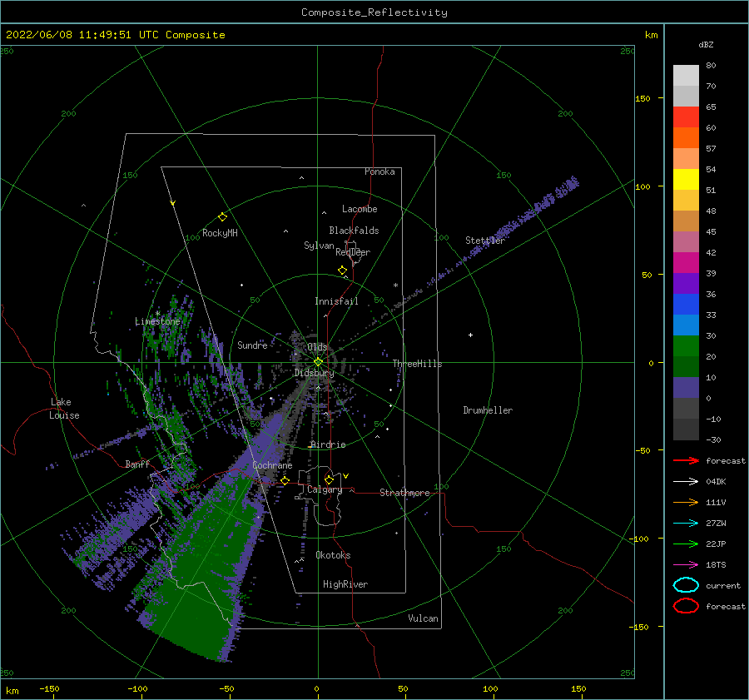Select the green 22JP arrow legend entry
749x700 pixels.
click(686, 544)
